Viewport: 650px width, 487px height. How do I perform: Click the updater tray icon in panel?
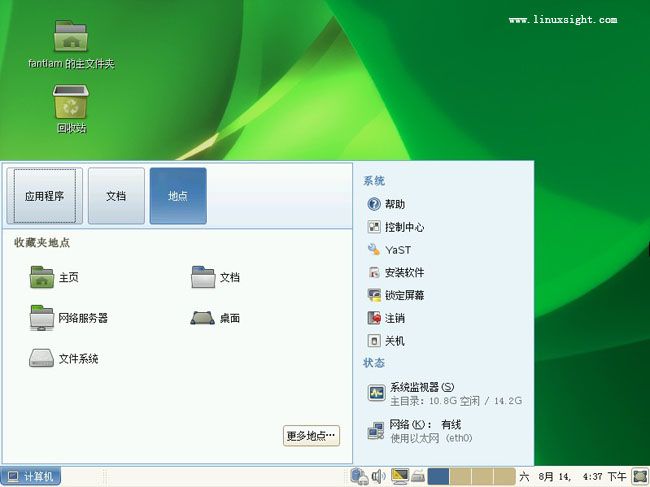pos(359,476)
